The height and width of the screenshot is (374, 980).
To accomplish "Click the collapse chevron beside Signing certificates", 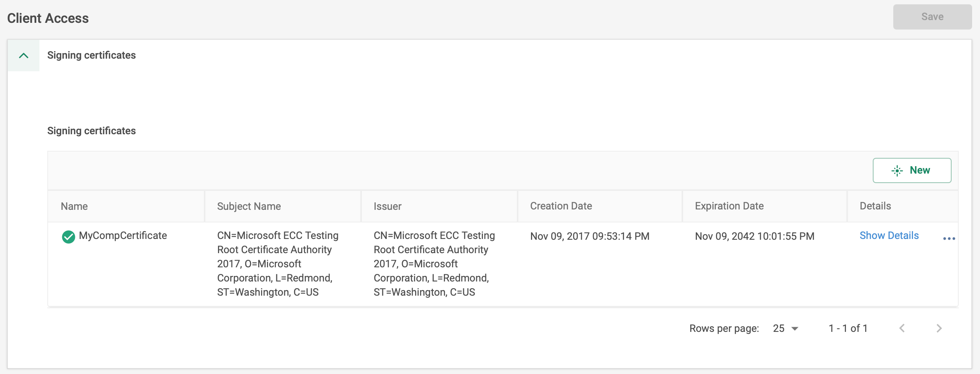I will pyautogui.click(x=23, y=55).
